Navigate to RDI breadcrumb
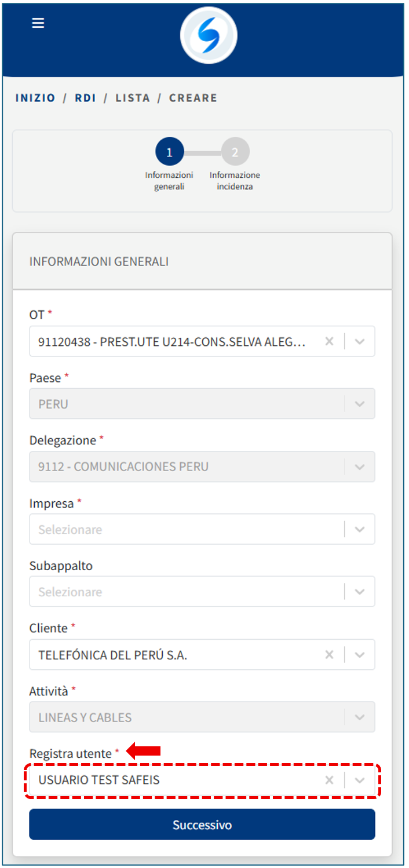The height and width of the screenshot is (868, 409). click(x=86, y=98)
